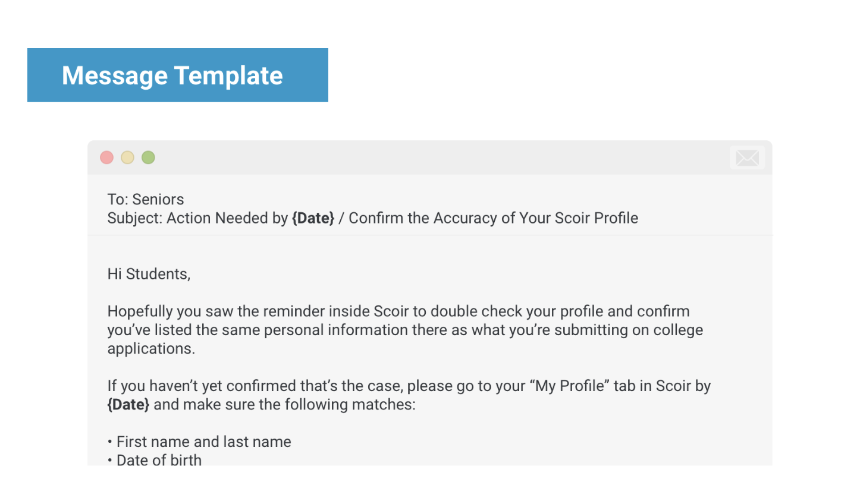Click the Subject: Action Needed text
860x504 pixels.
point(197,218)
